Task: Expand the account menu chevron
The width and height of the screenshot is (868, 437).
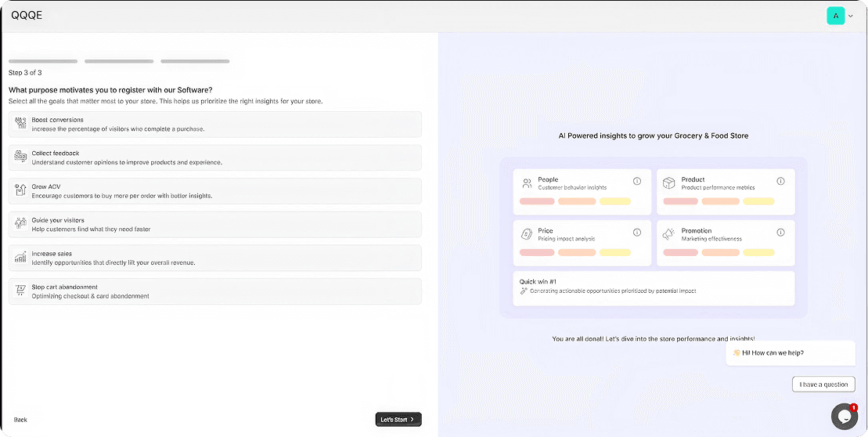Action: [851, 16]
